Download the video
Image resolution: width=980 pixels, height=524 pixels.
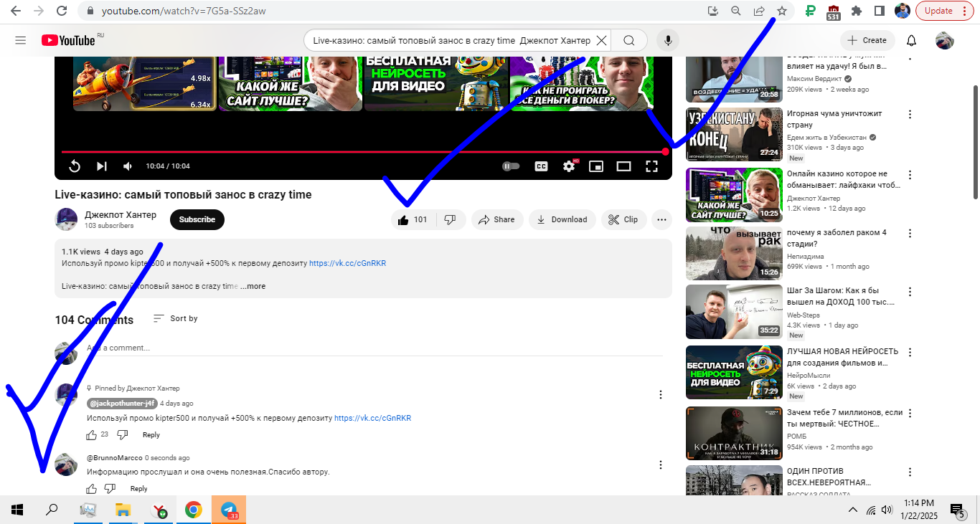(x=562, y=219)
